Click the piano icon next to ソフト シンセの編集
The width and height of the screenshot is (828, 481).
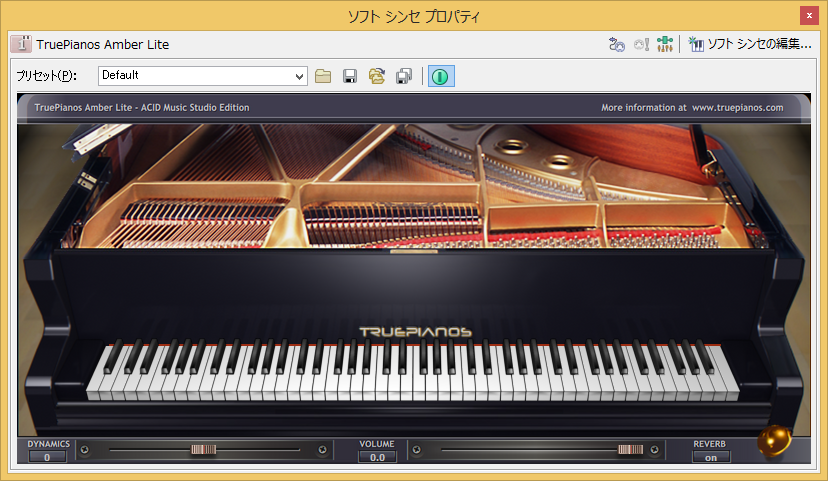click(696, 44)
